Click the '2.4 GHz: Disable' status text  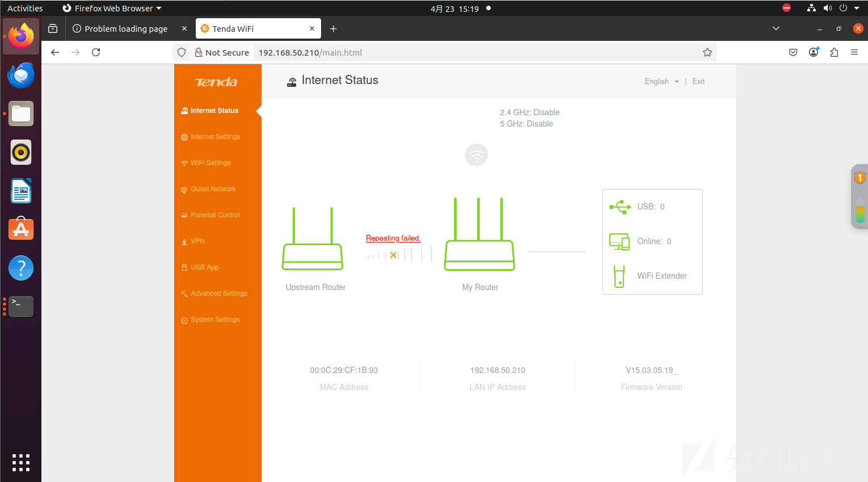coord(530,112)
